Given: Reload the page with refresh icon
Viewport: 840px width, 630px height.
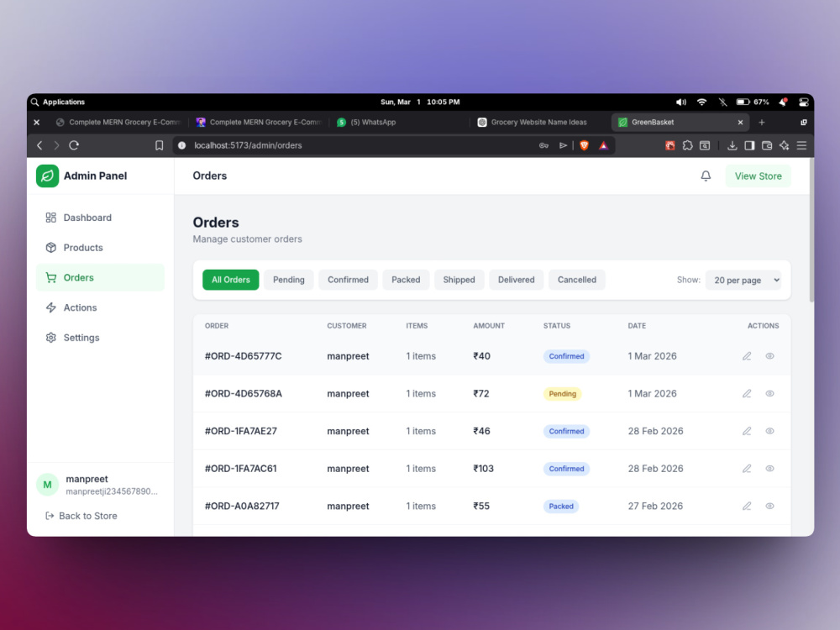Looking at the screenshot, I should pyautogui.click(x=74, y=145).
